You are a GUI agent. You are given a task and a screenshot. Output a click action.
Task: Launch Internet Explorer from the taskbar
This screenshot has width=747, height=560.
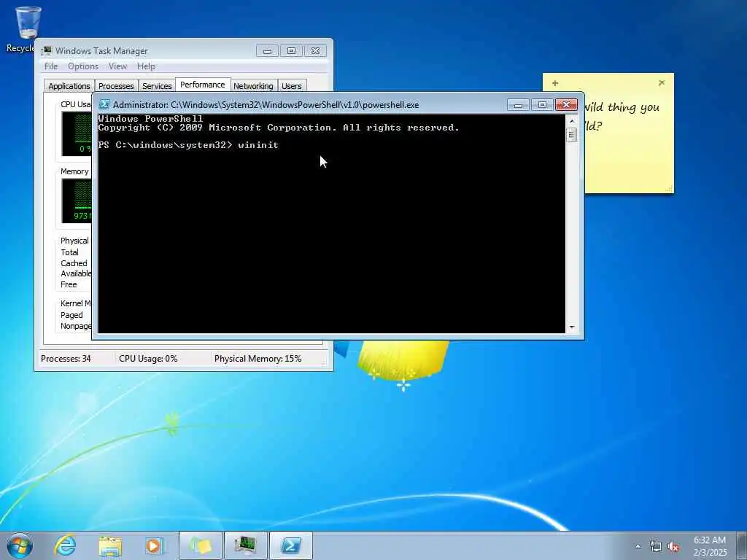click(65, 545)
